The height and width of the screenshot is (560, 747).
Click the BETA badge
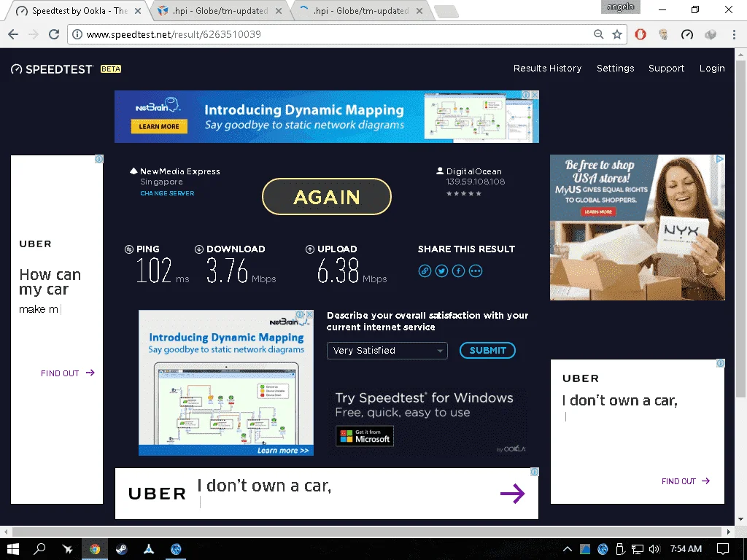tap(111, 69)
